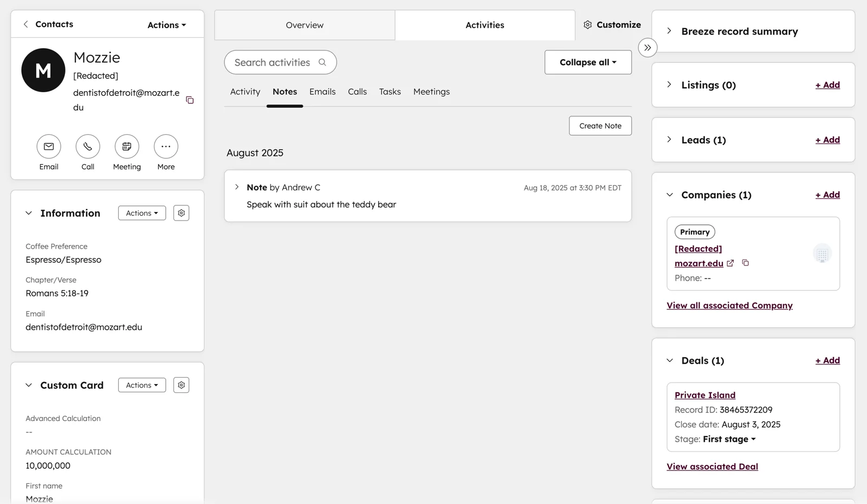Viewport: 867px width, 504px height.
Task: Click the Create Note button
Action: [600, 126]
